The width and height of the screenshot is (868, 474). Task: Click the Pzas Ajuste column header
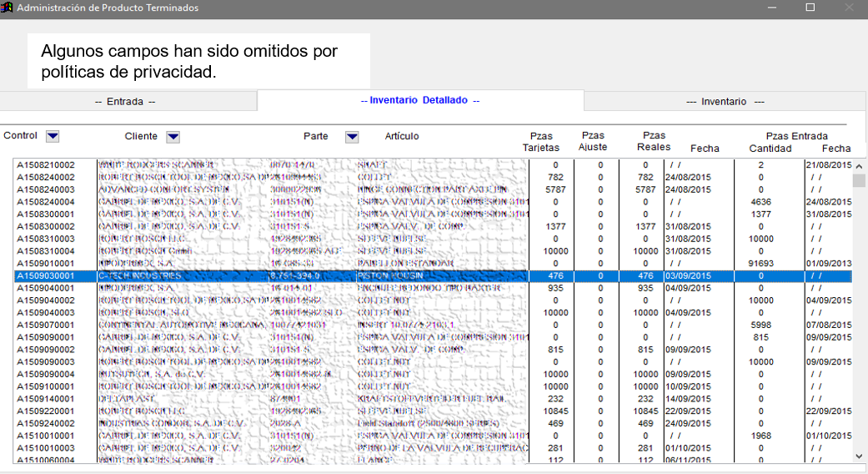(593, 142)
